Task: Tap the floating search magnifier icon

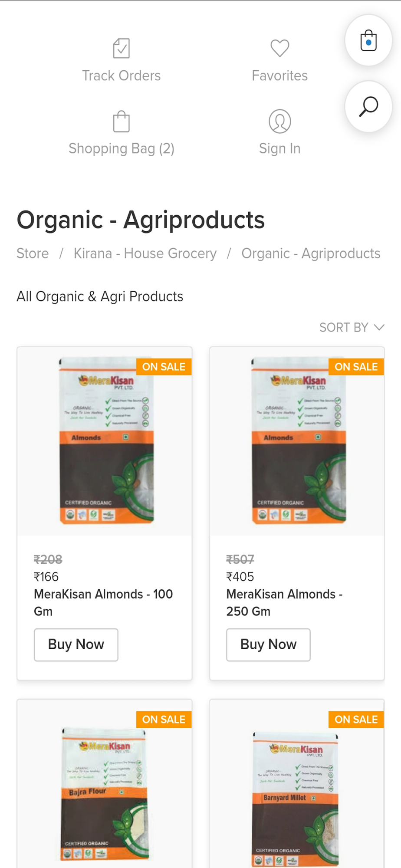Action: click(368, 107)
